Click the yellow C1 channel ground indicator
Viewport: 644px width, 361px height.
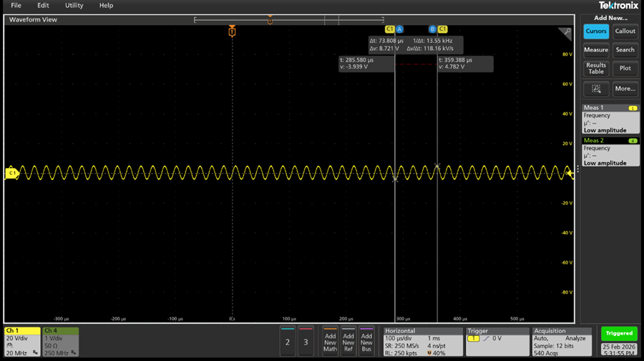tap(11, 173)
